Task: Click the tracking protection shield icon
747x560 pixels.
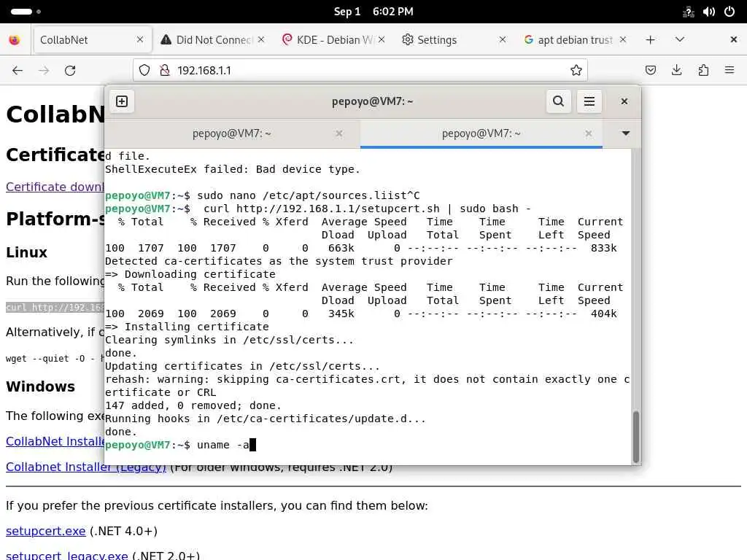Action: [x=144, y=71]
